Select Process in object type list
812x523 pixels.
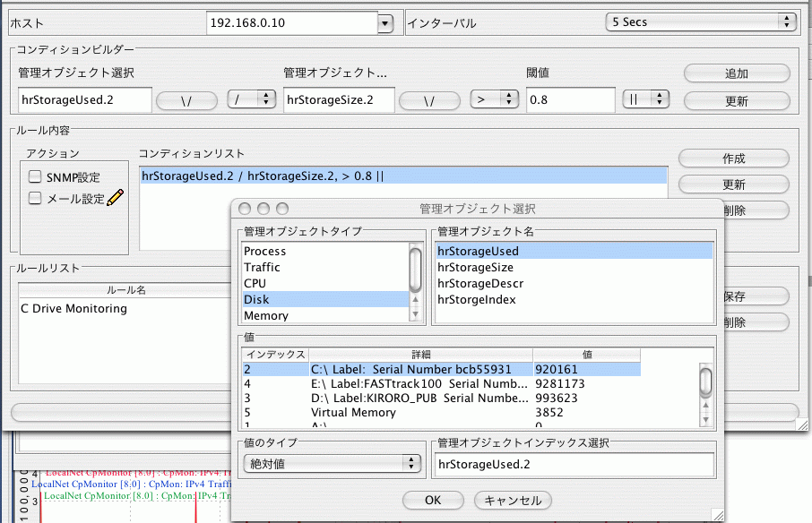[325, 251]
